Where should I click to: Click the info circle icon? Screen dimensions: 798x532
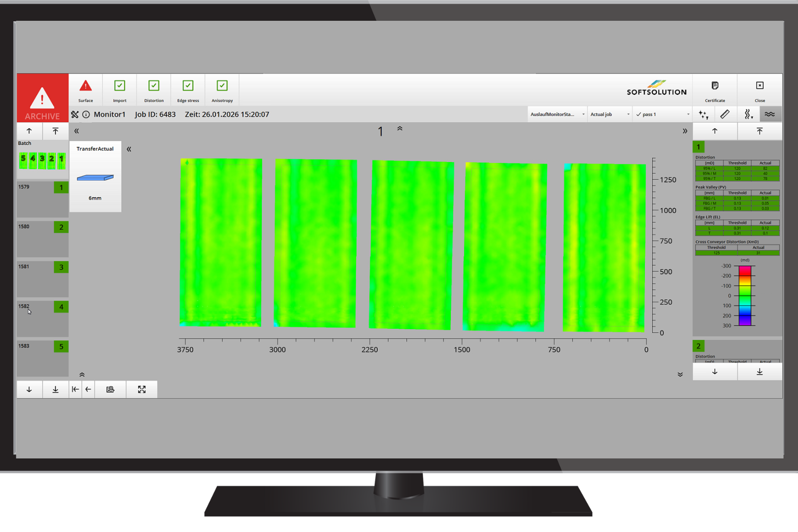point(86,114)
